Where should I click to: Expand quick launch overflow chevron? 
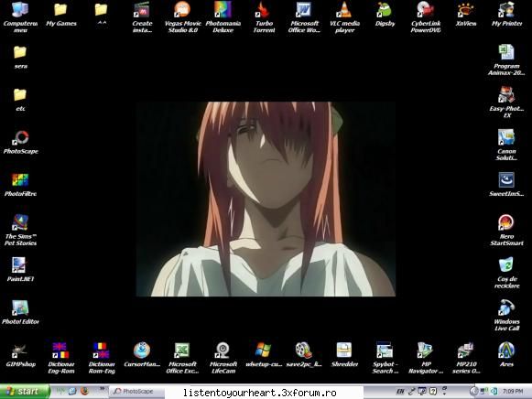pos(102,389)
